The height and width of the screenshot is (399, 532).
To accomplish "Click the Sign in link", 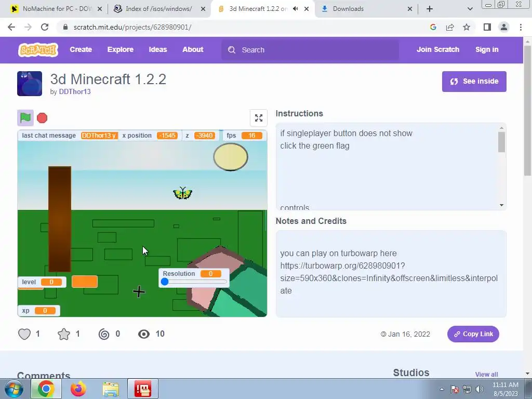I will [487, 49].
